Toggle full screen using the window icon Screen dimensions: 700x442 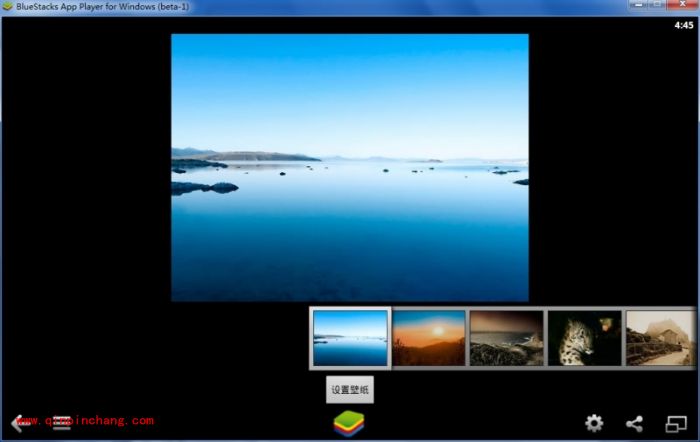(x=677, y=423)
